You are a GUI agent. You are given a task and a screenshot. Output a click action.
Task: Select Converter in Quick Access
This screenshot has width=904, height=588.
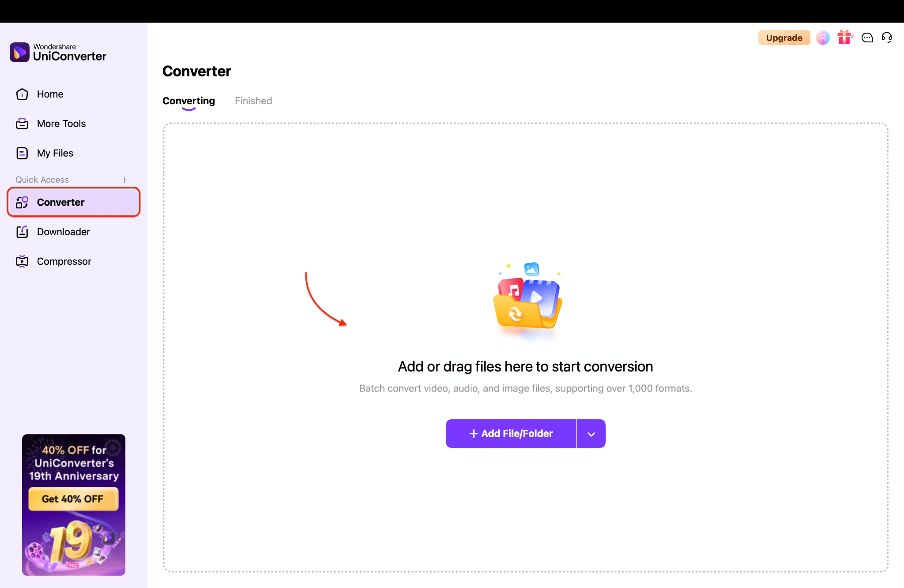pos(74,202)
